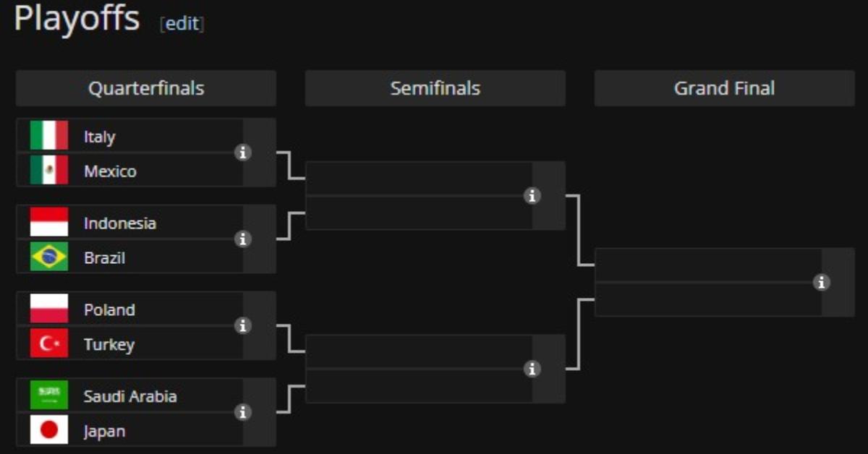Open info icon for Indonesia vs Brazil match

point(244,239)
